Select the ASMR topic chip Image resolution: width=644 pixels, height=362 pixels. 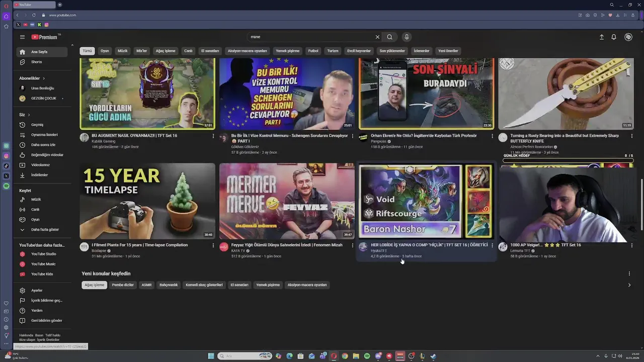146,285
